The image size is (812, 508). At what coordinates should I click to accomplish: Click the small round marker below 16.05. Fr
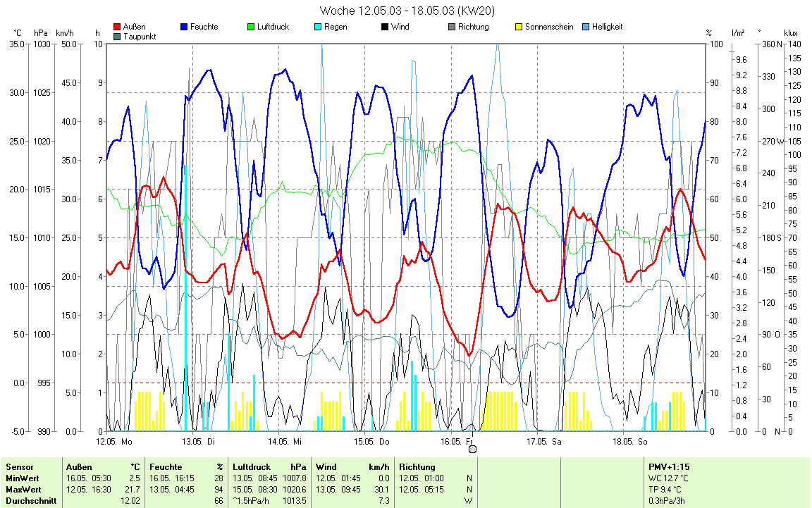tap(472, 449)
